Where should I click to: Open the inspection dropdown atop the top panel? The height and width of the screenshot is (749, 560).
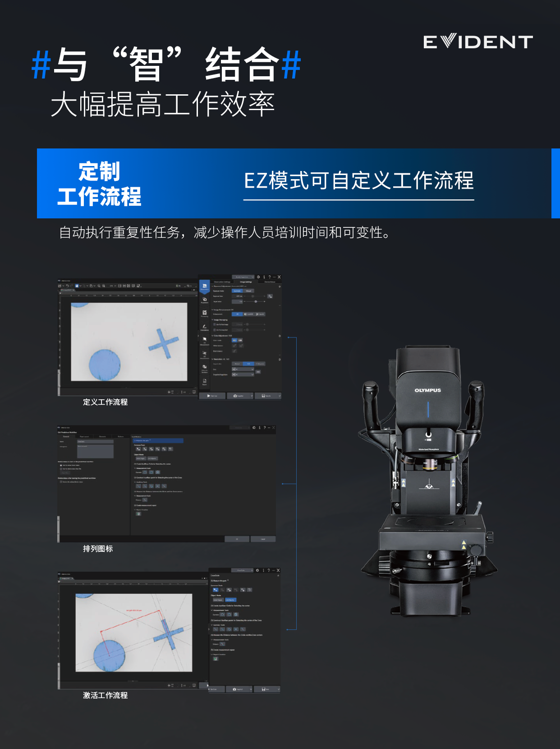243,277
